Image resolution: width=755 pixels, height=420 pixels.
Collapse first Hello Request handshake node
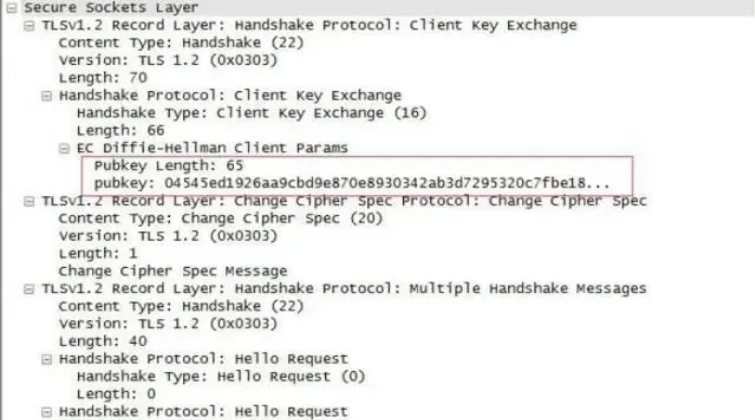click(47, 359)
